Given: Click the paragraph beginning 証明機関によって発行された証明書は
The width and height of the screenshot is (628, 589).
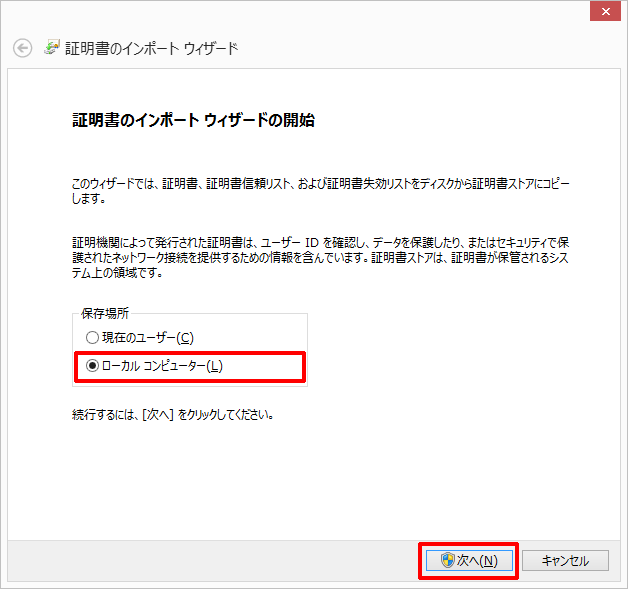Looking at the screenshot, I should 320,257.
